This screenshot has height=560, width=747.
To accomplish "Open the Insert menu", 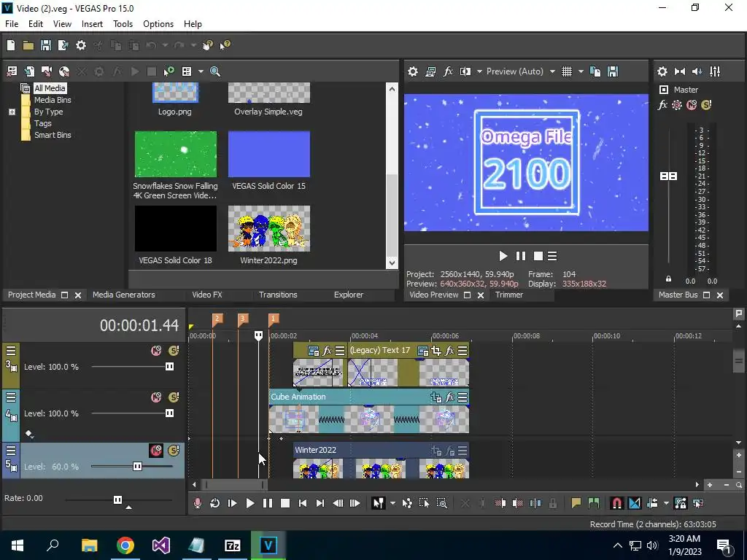I will 92,24.
